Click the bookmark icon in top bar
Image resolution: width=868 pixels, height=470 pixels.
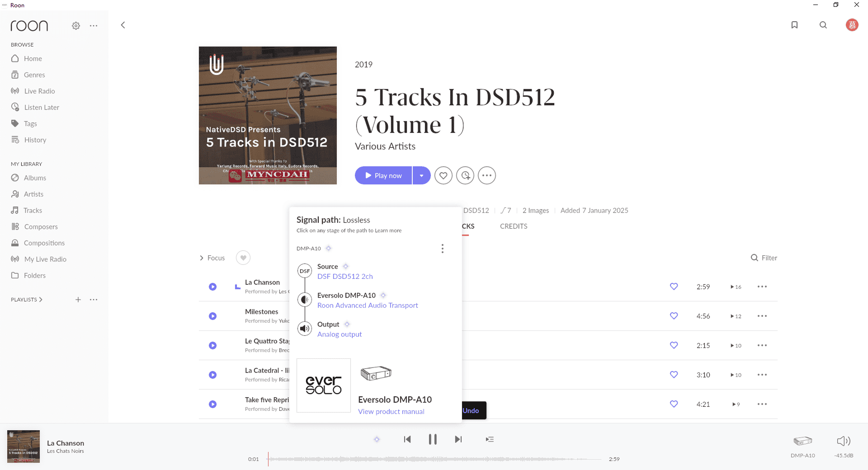[794, 25]
